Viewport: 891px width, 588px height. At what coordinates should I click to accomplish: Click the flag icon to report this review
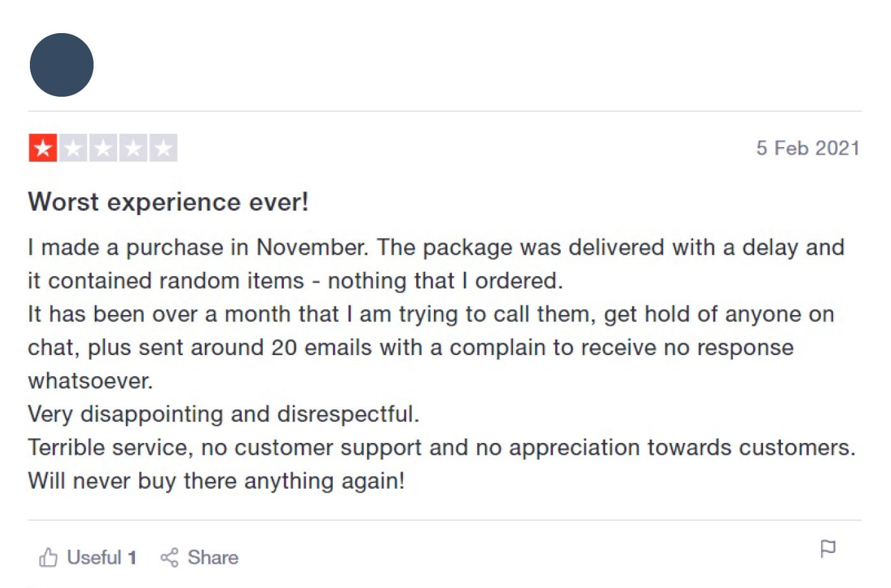[829, 548]
